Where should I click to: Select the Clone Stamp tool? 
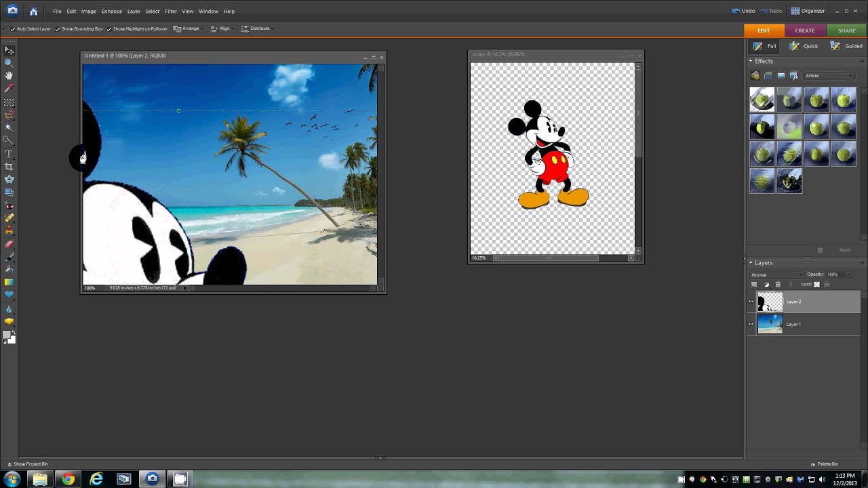tap(9, 230)
